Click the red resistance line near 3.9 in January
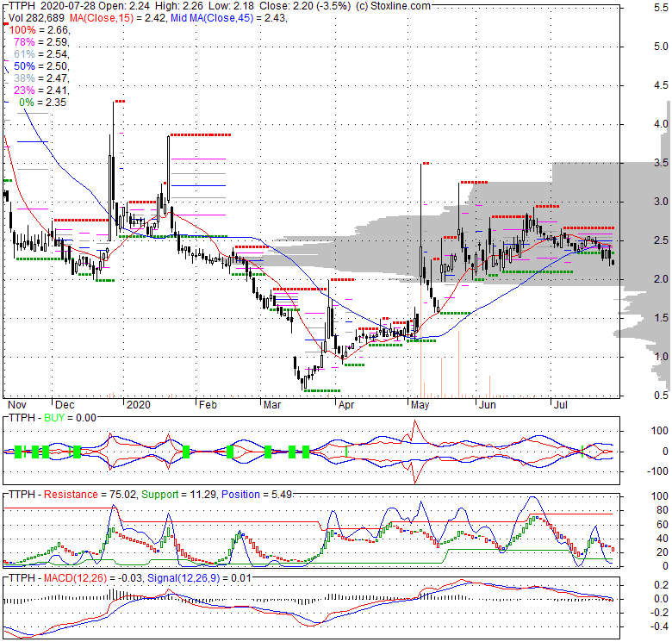The width and height of the screenshot is (672, 642). pos(200,135)
